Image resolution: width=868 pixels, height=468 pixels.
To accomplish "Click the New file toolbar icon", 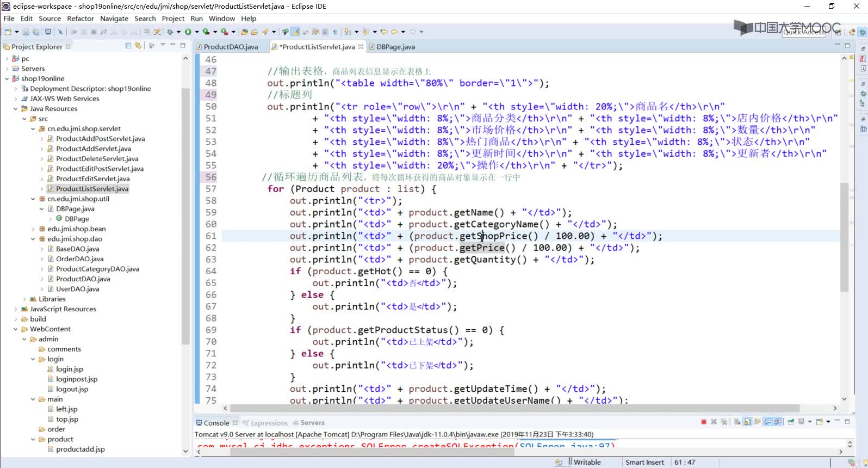I will click(8, 32).
